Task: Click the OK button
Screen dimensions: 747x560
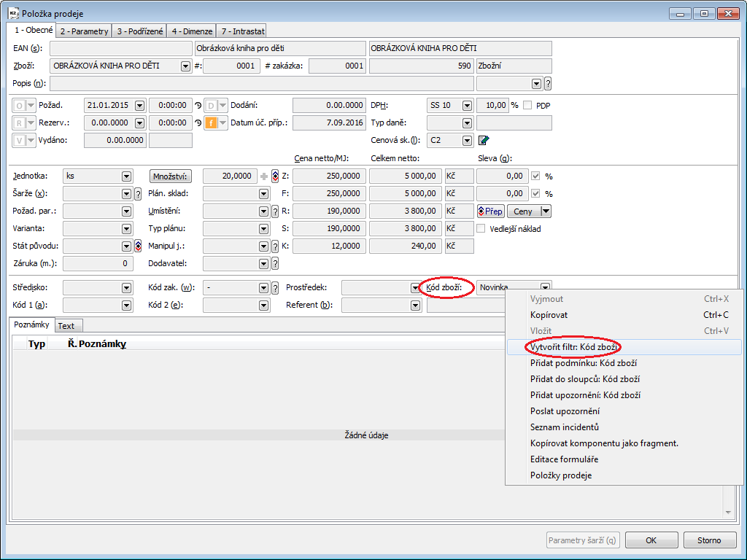Action: point(651,540)
